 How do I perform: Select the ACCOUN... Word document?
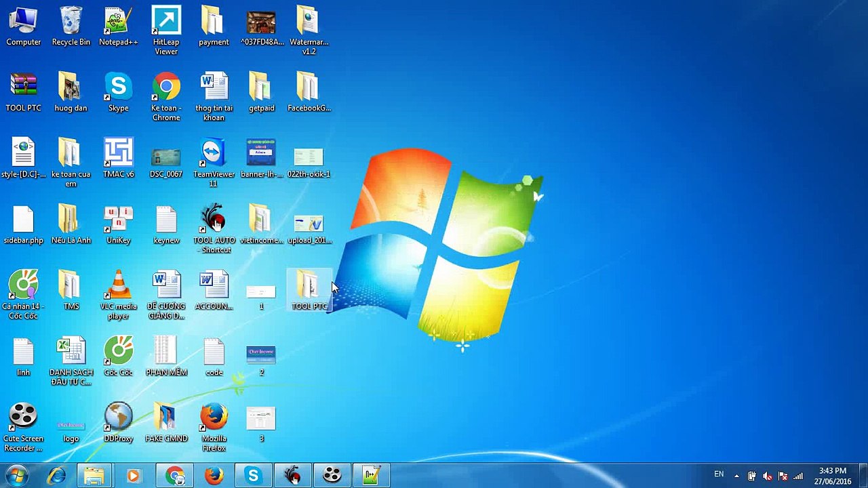[x=214, y=291]
